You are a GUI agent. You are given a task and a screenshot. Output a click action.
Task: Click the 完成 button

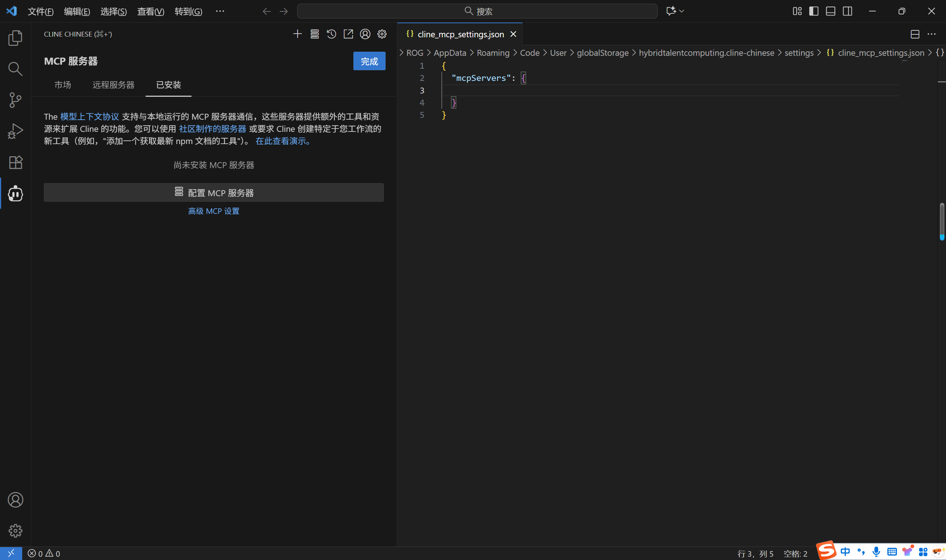(369, 61)
